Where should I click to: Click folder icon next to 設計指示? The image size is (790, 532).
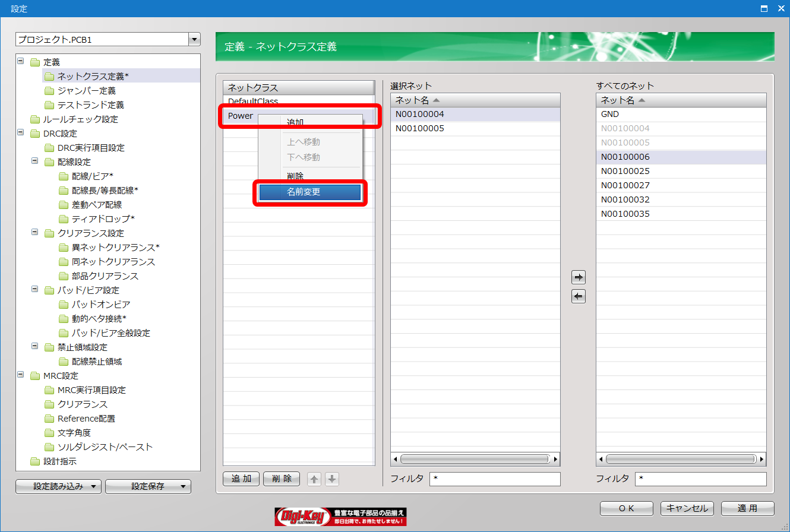34,461
